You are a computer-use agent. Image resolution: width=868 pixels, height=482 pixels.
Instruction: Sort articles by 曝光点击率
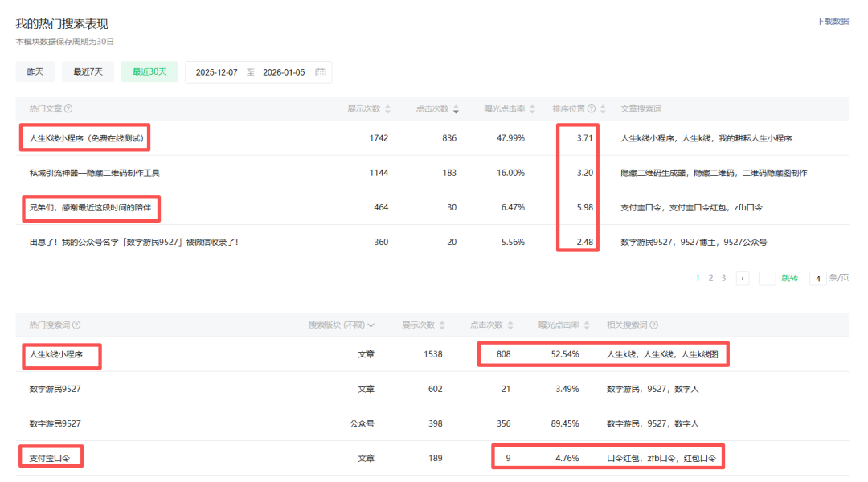pos(532,109)
